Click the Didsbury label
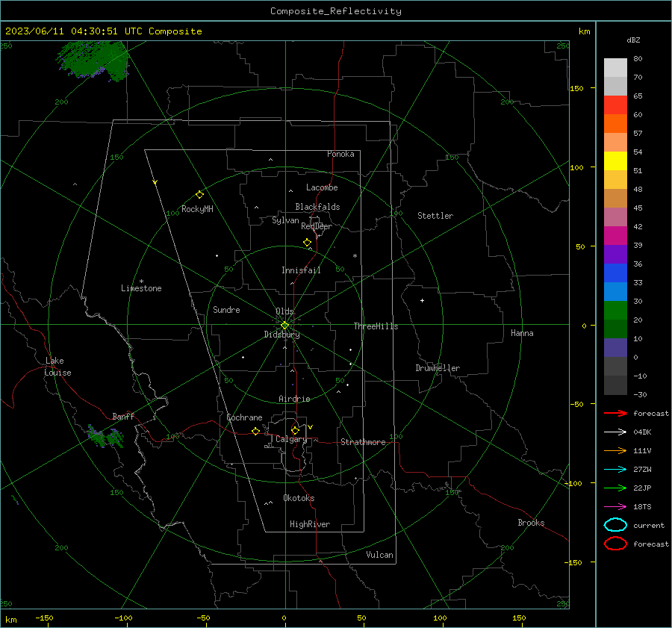Viewport: 672px width, 628px height. [x=281, y=335]
